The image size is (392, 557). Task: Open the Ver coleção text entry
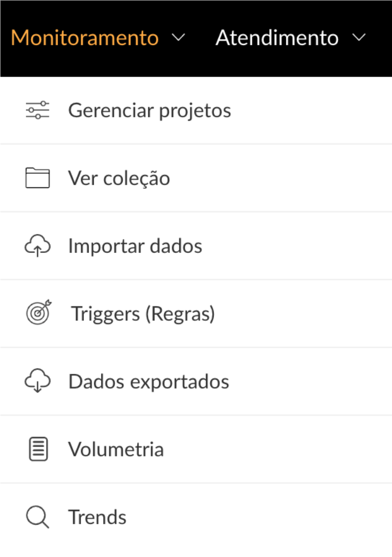pyautogui.click(x=119, y=178)
